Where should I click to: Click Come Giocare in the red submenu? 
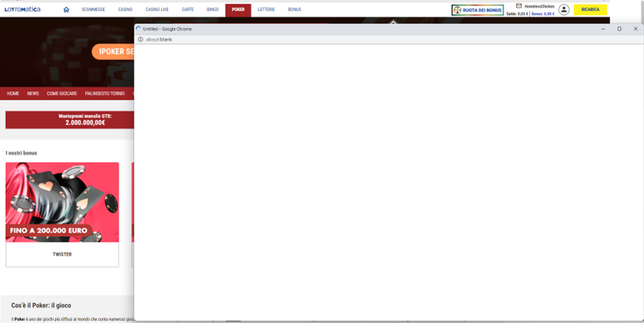click(62, 93)
